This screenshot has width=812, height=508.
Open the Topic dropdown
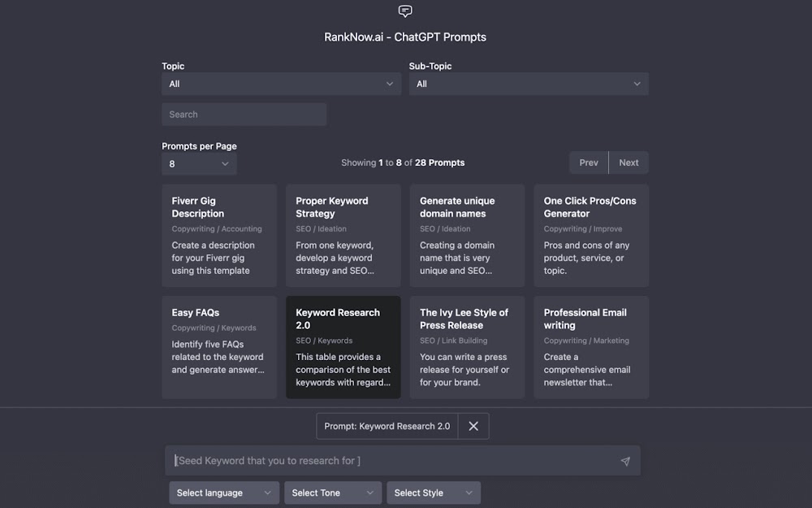click(x=281, y=84)
